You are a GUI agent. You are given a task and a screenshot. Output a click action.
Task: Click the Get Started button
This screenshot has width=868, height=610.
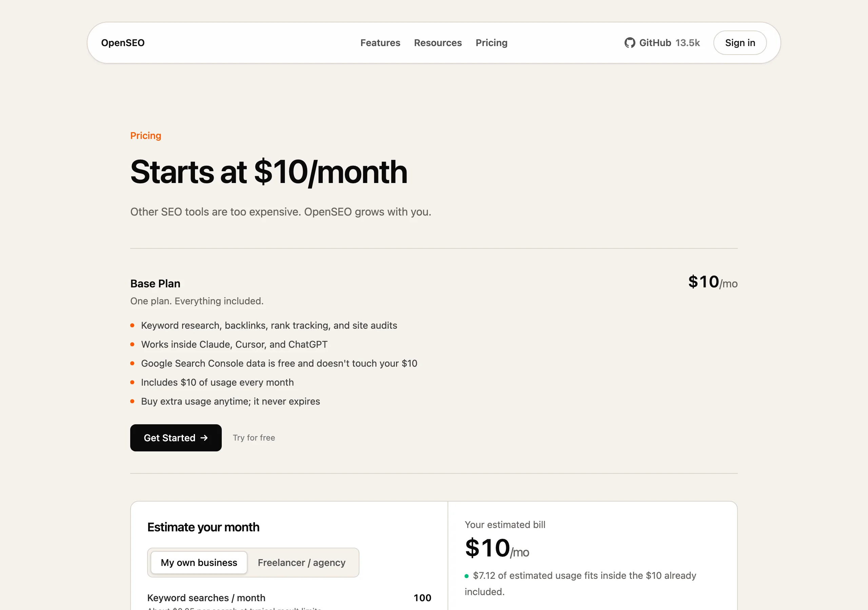click(x=176, y=438)
